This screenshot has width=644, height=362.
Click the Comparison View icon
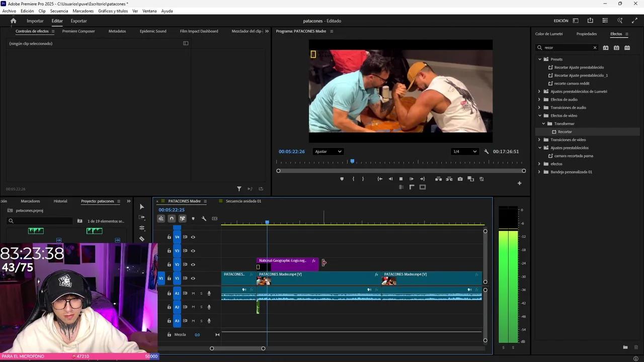[470, 179]
